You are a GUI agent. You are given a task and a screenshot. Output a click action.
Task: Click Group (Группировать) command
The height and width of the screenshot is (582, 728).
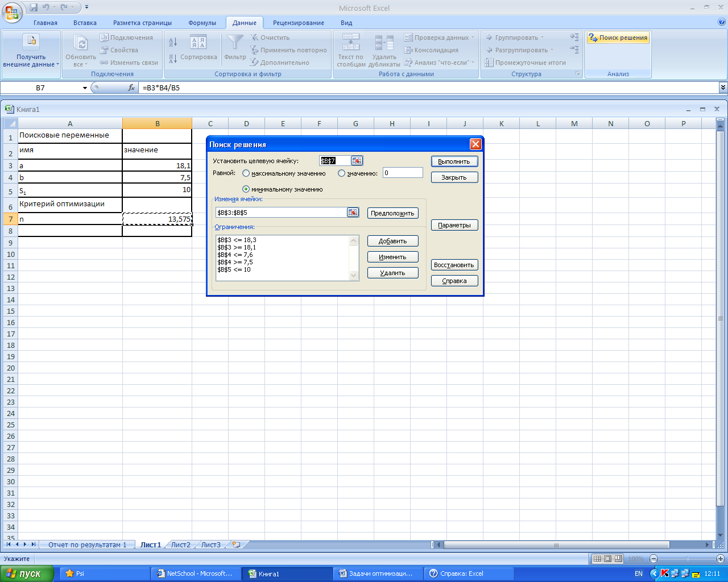[x=511, y=38]
